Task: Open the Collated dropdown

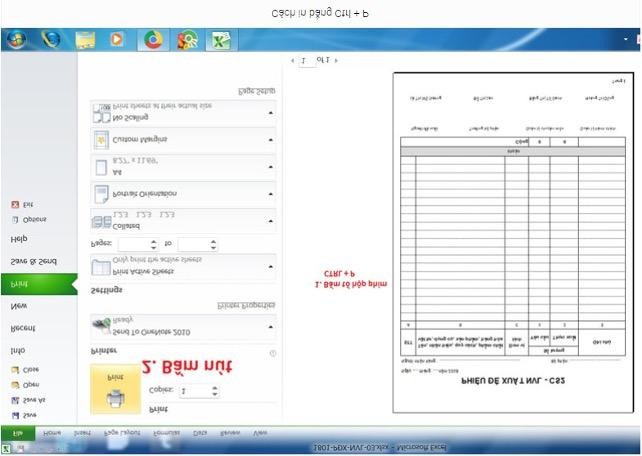Action: (183, 221)
